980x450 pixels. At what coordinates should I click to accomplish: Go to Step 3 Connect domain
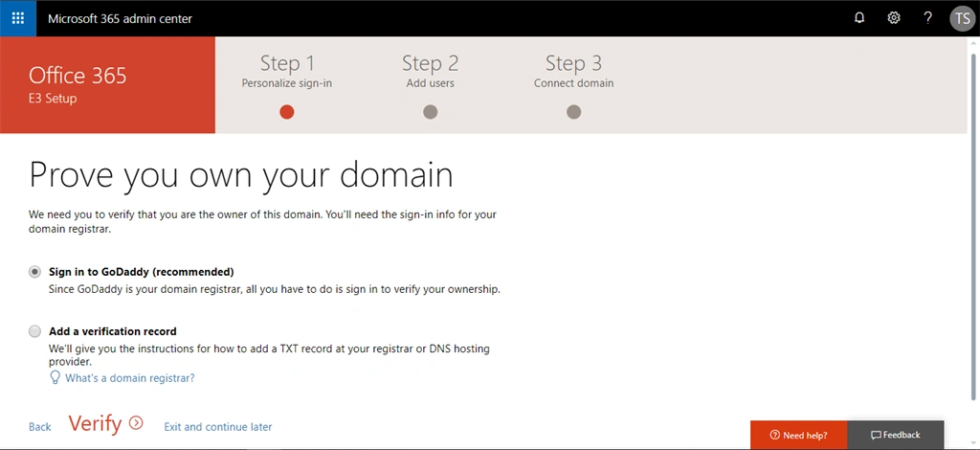(x=574, y=71)
